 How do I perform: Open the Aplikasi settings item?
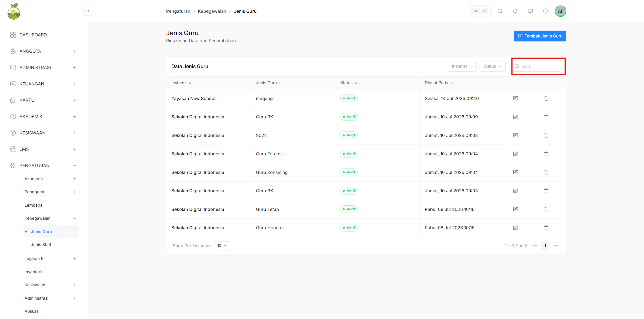tap(32, 311)
